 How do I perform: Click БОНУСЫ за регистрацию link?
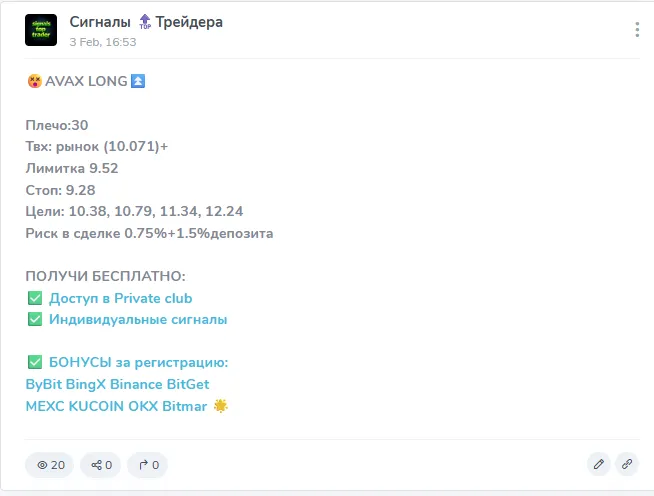pyautogui.click(x=138, y=362)
